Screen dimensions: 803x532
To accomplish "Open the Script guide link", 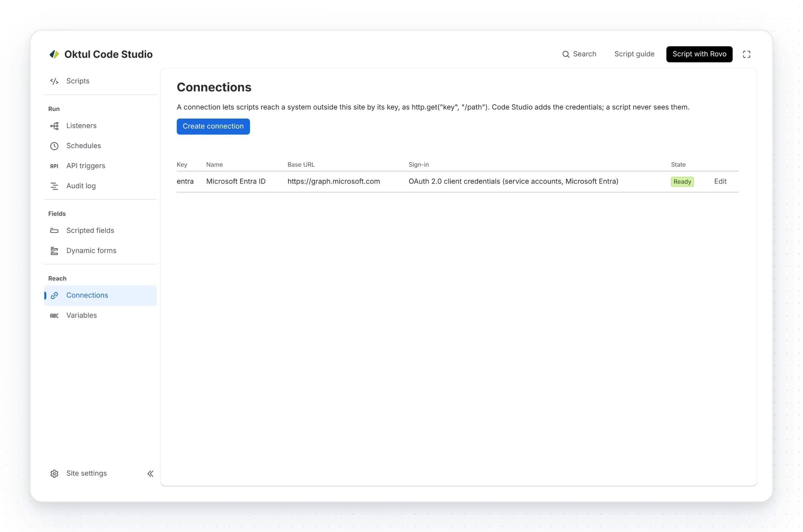I will pos(634,54).
